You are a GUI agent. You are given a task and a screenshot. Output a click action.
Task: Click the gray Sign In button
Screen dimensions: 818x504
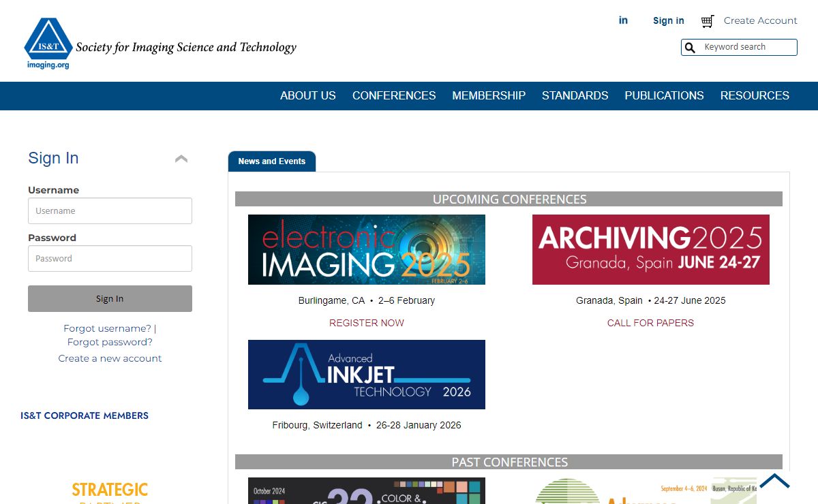point(110,298)
